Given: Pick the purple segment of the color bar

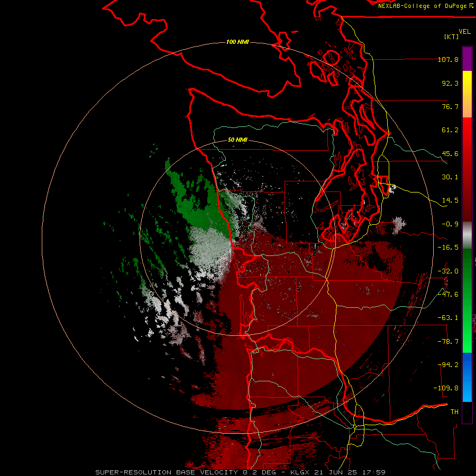Looking at the screenshot, I should (467, 59).
